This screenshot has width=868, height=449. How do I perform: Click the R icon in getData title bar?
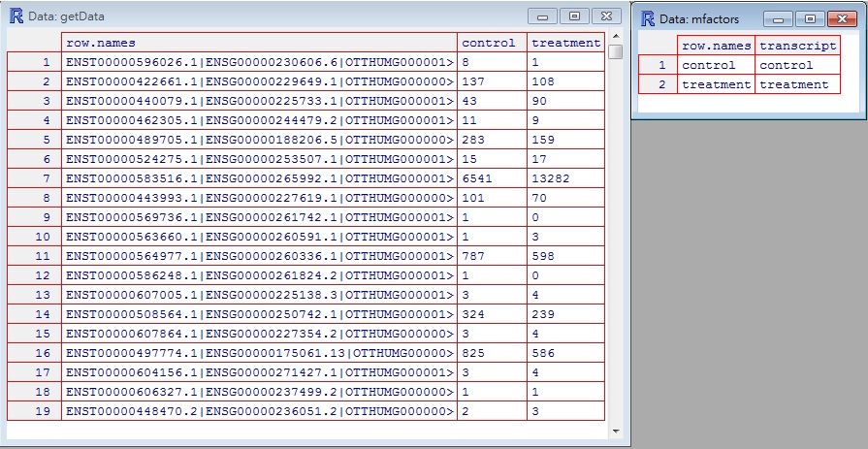coord(16,16)
